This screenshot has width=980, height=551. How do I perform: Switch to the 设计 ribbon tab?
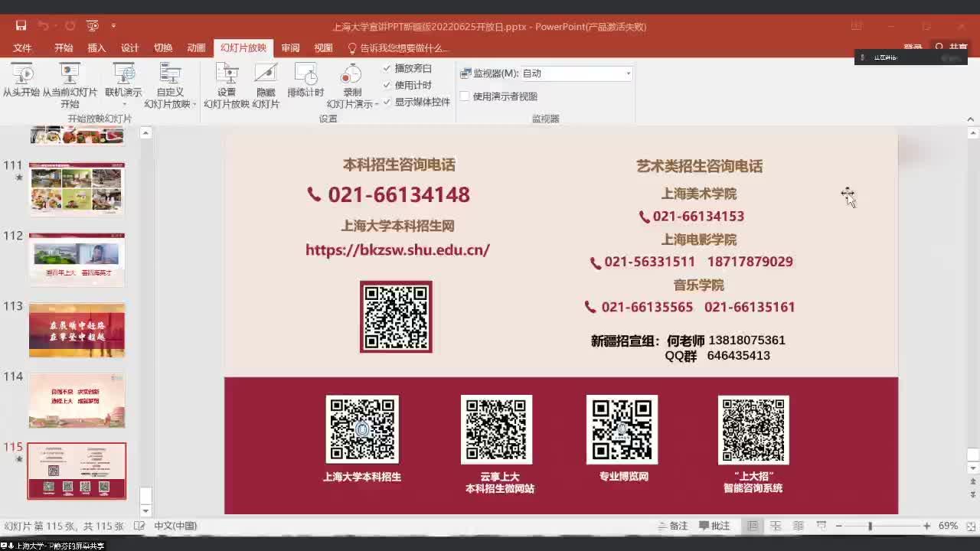click(130, 47)
